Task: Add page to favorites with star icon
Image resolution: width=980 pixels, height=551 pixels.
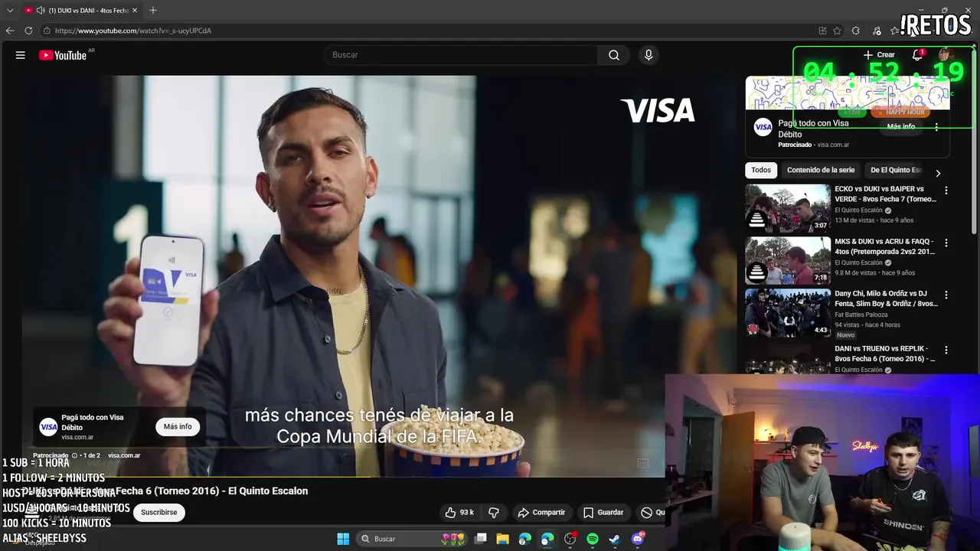Action: tap(837, 31)
